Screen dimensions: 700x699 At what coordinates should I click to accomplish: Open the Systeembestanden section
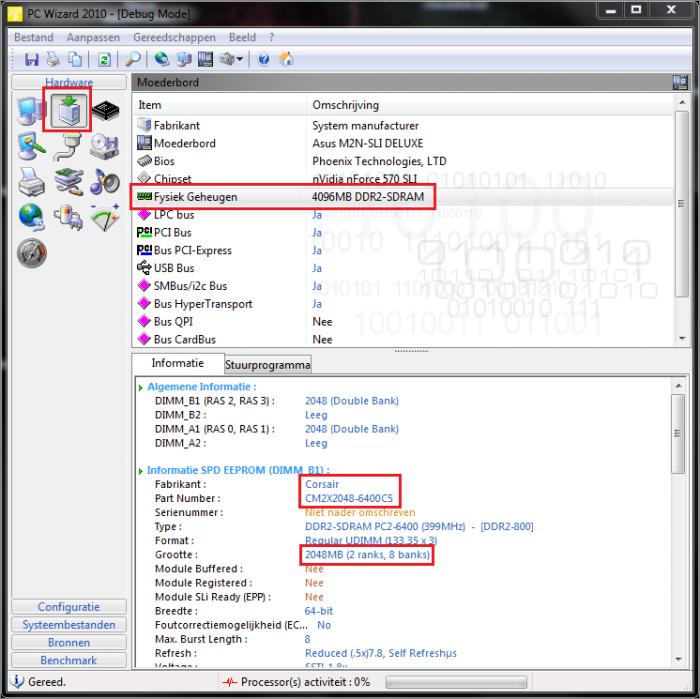pyautogui.click(x=69, y=624)
